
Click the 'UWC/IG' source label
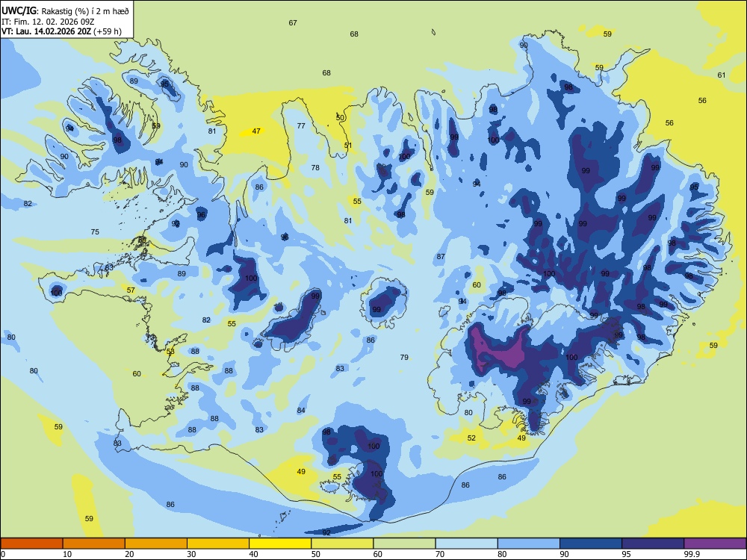coord(19,11)
